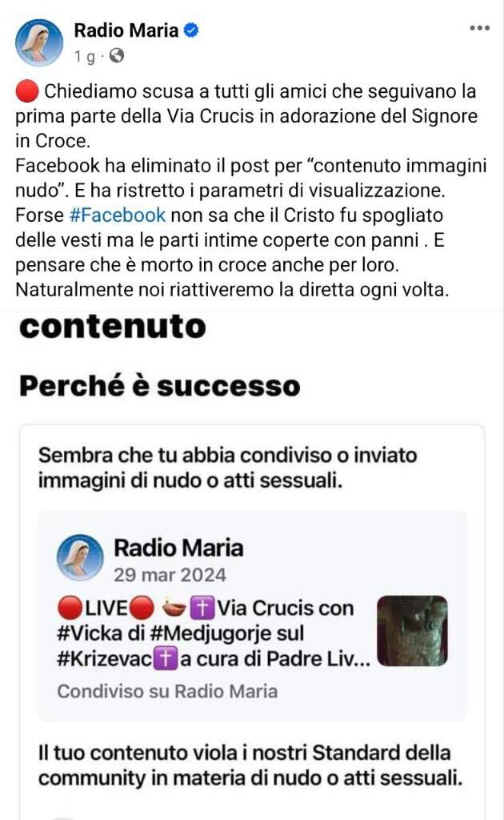
Task: Click the purple cross emoji after #Krizevac
Action: [166, 659]
